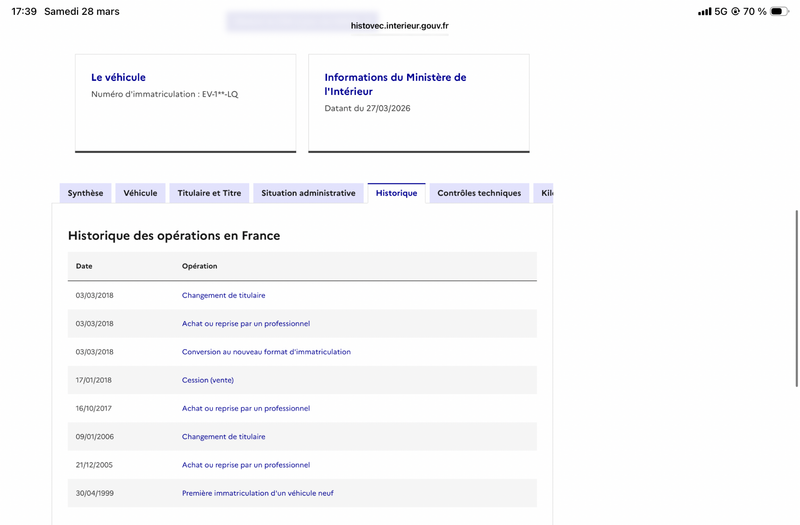Open the Véhicule tab
This screenshot has height=525, width=800.
pos(140,193)
